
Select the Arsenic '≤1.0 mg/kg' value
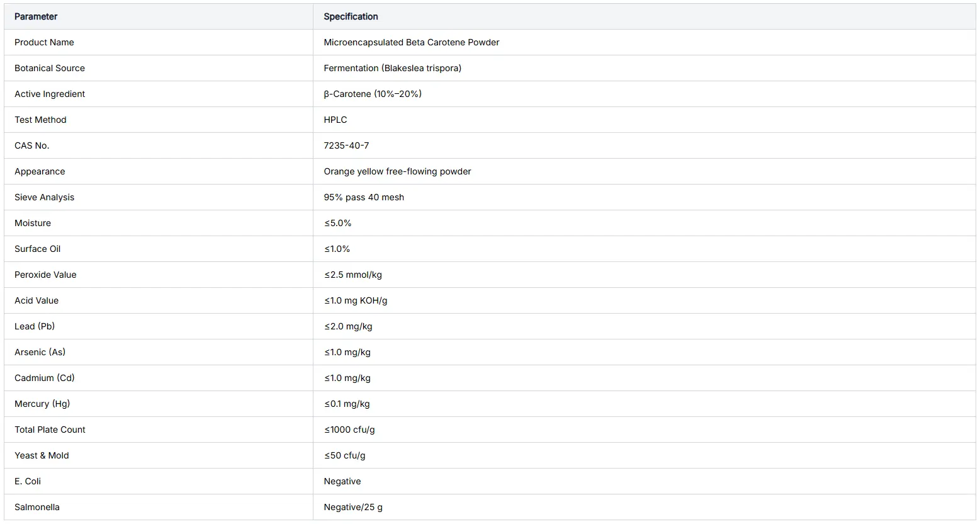(347, 352)
